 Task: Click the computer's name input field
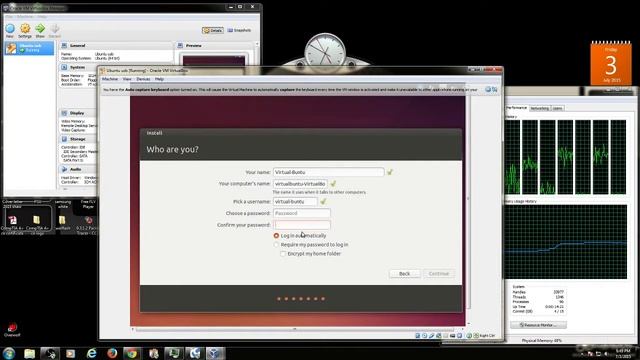pos(300,184)
